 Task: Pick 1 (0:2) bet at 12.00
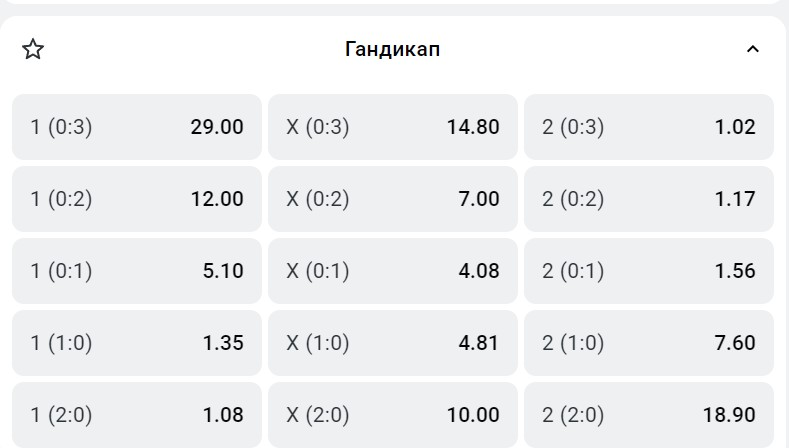(137, 199)
